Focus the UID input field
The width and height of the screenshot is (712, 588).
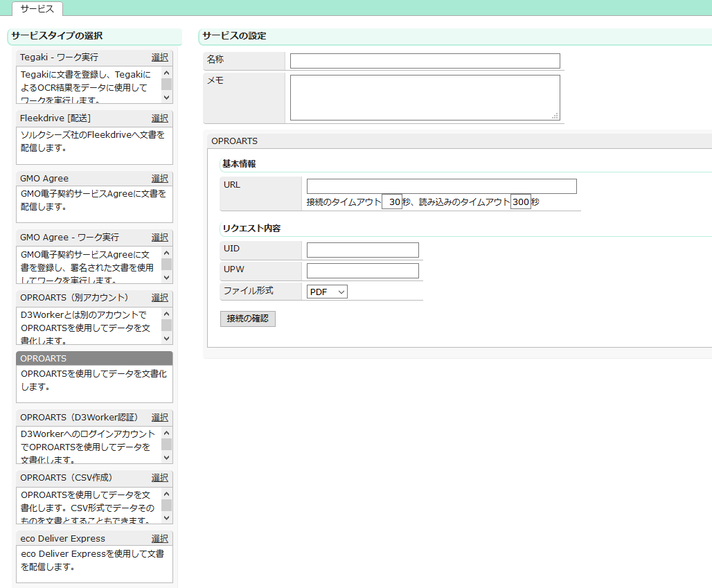point(362,250)
